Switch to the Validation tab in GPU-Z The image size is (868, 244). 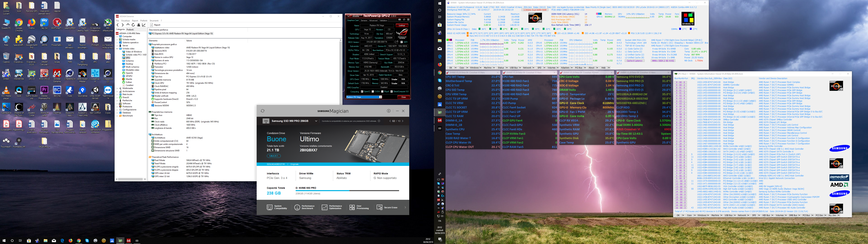pos(383,21)
